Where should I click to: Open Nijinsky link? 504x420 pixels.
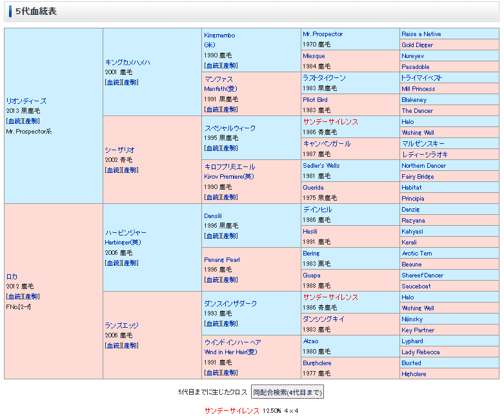coord(412,319)
